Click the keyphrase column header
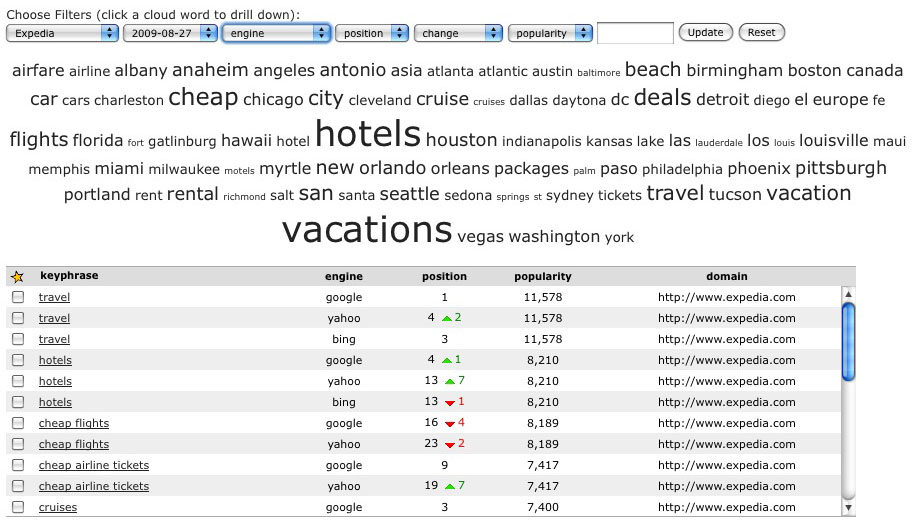 [69, 276]
